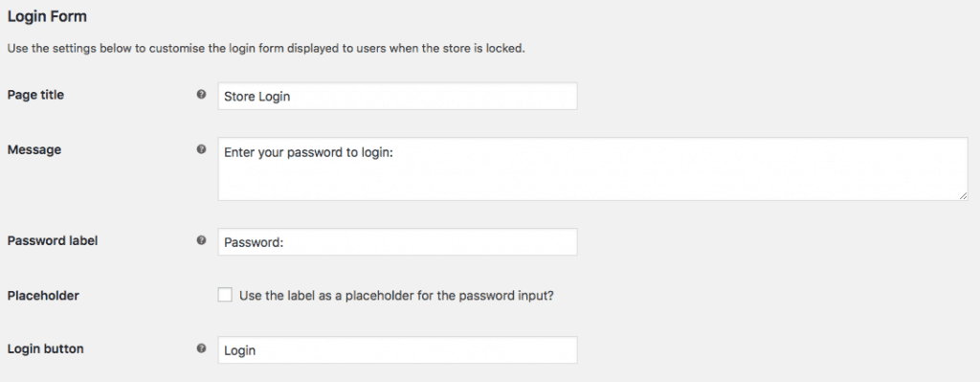The height and width of the screenshot is (382, 980).
Task: Click the 'Password label' field label
Action: tap(53, 240)
